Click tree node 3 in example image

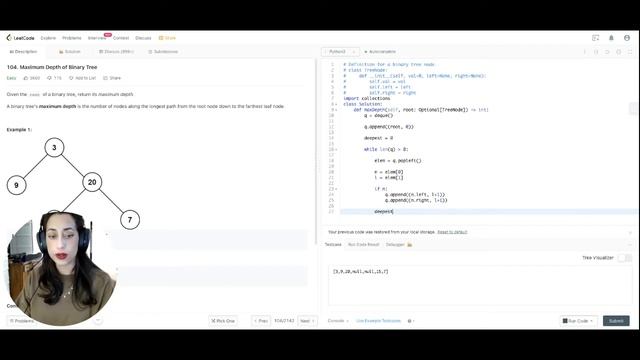click(54, 147)
